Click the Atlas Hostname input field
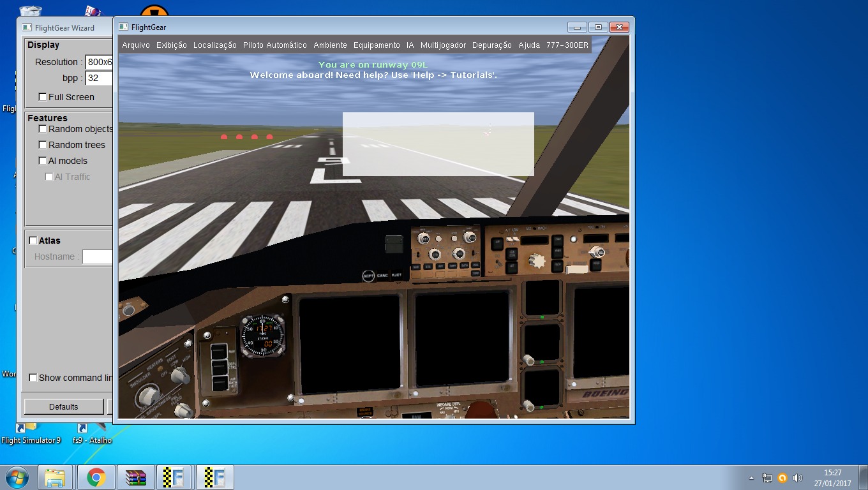Viewport: 868px width, 490px height. [x=98, y=256]
